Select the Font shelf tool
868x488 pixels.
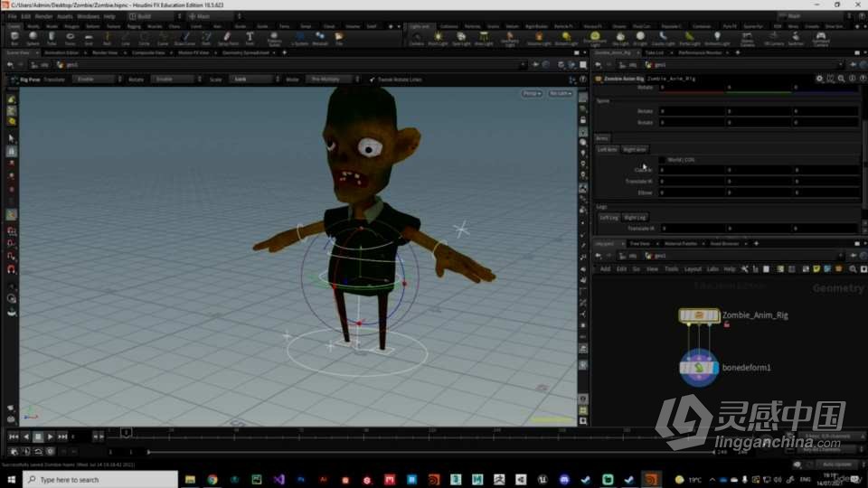point(250,38)
